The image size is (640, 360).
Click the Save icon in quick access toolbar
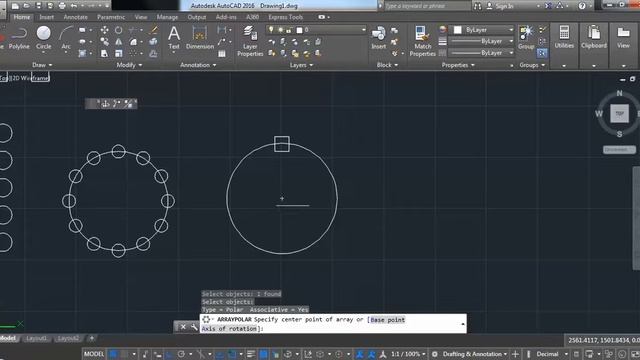click(x=38, y=6)
